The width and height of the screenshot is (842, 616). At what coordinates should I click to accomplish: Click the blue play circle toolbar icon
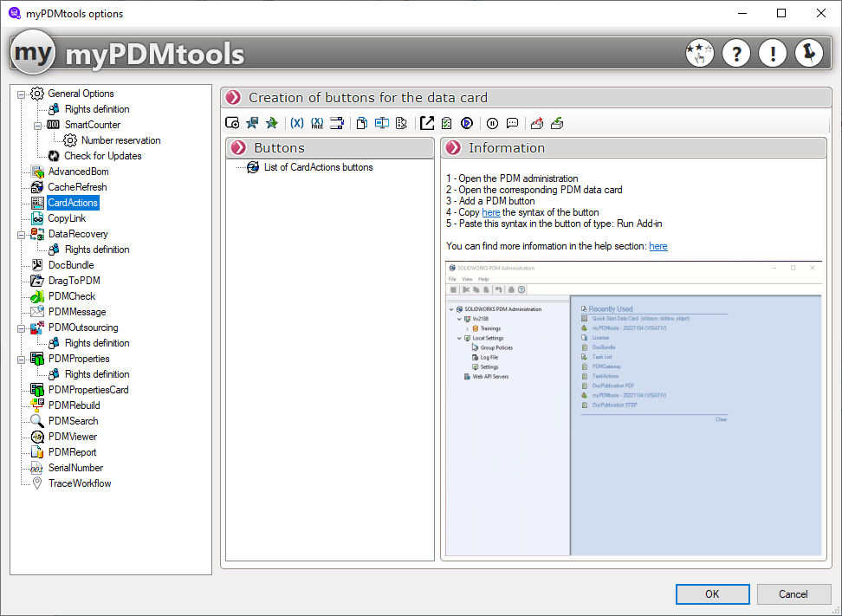pyautogui.click(x=467, y=123)
